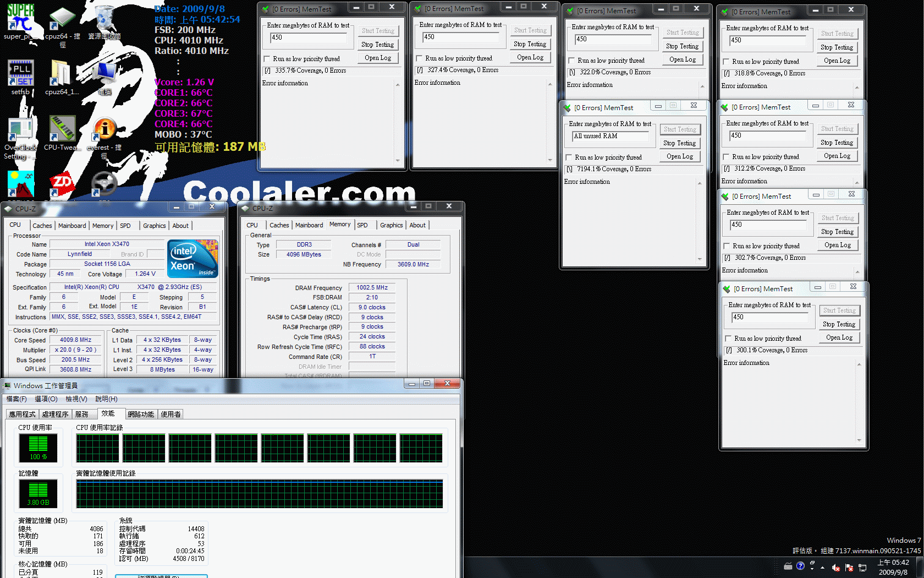This screenshot has width=924, height=578.
Task: Toggle low priority thread in the 335.7% MemTest
Action: coord(267,59)
